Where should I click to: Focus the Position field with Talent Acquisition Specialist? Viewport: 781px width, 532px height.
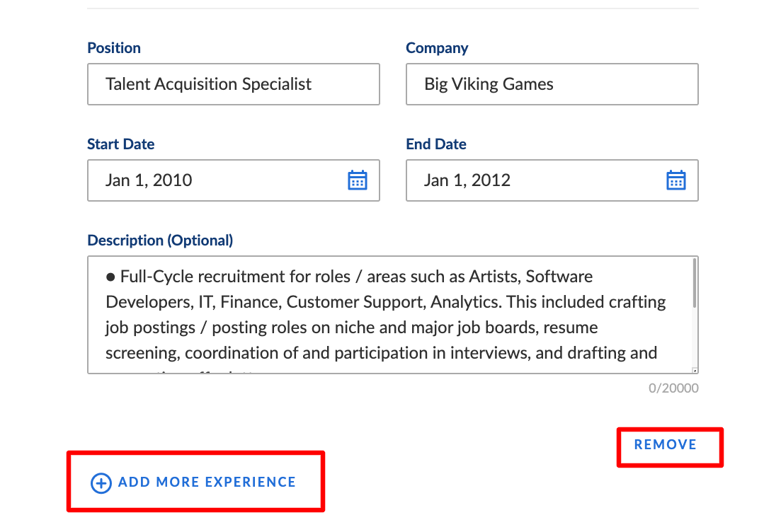[234, 84]
